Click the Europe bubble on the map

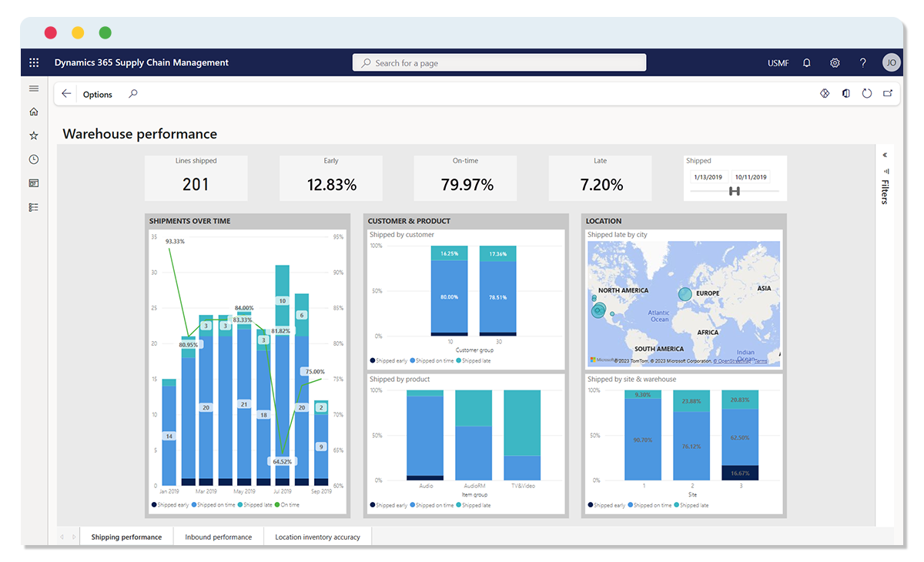click(685, 294)
